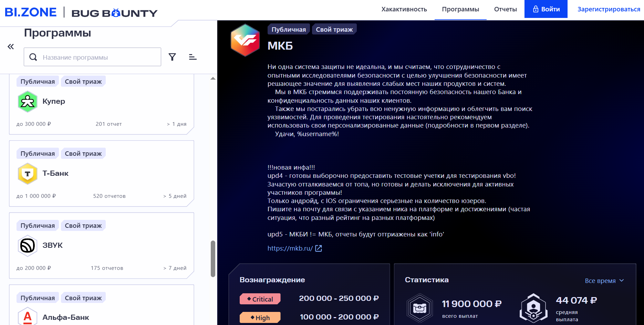Viewport: 644px width, 325px height.
Task: Click the 11 900 000 ₽ total payouts value
Action: tap(472, 304)
